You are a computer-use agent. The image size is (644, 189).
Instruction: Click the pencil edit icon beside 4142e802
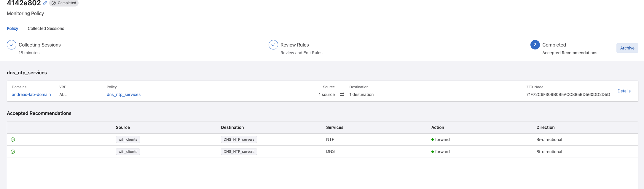(45, 3)
